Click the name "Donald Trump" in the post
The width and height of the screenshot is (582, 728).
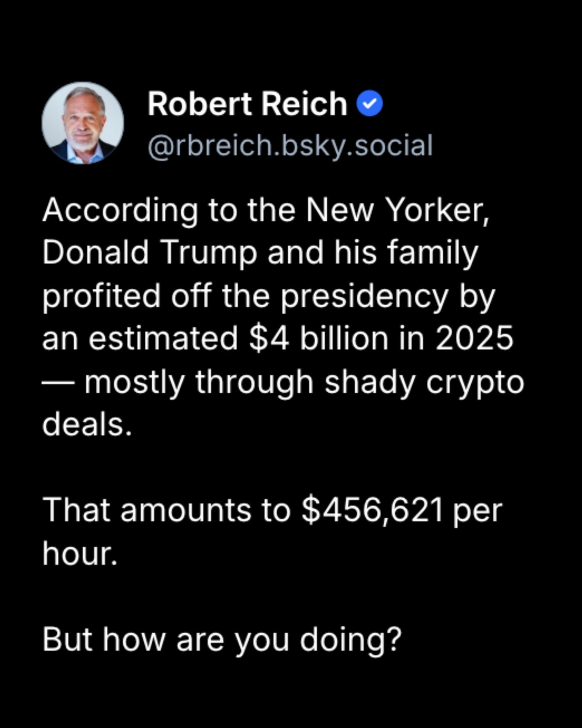150,253
